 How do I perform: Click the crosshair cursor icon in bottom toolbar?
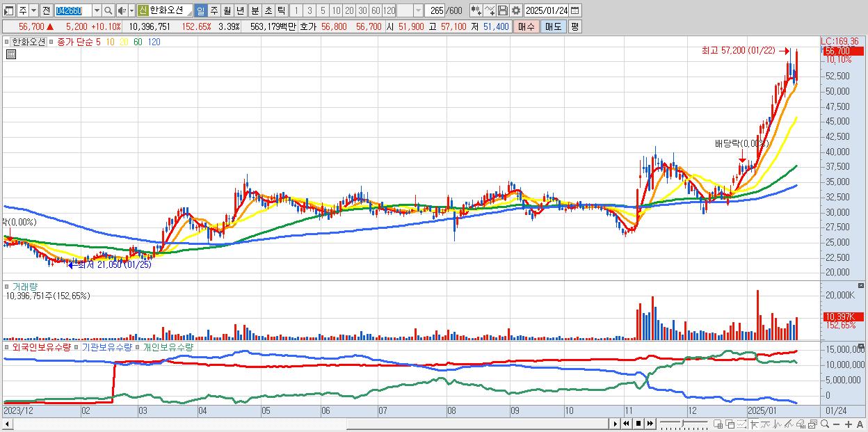(753, 424)
